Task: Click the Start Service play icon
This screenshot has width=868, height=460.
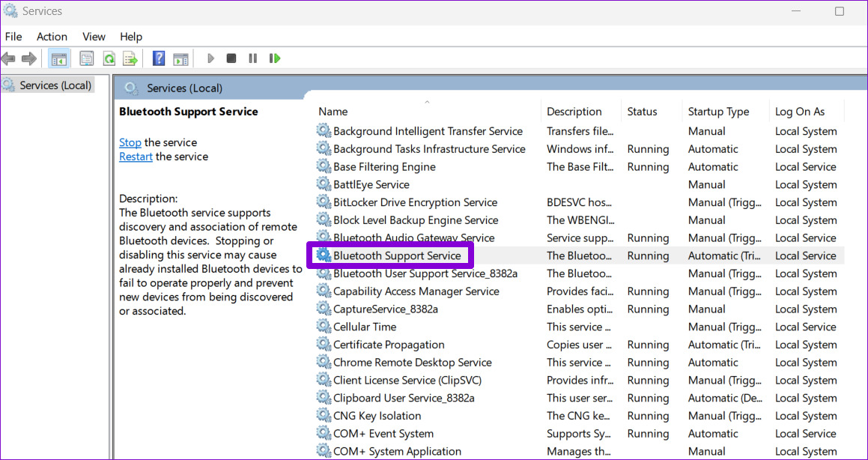Action: point(210,58)
